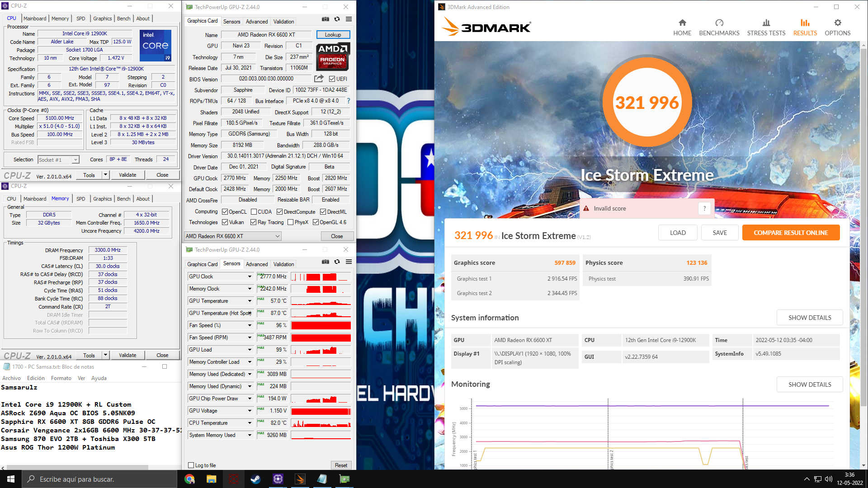This screenshot has height=488, width=868.
Task: Open Tools dropdown arrow in top CPU-Z
Action: coord(105,175)
